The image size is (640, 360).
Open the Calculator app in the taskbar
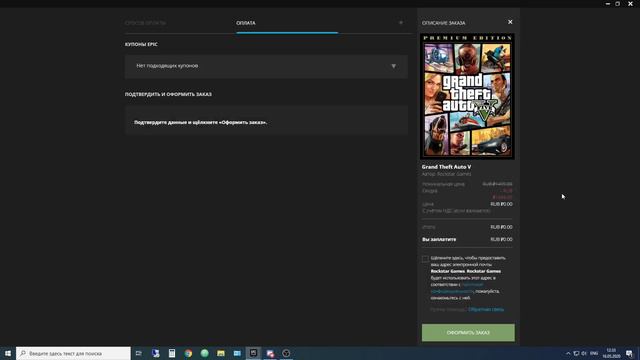pos(172,353)
